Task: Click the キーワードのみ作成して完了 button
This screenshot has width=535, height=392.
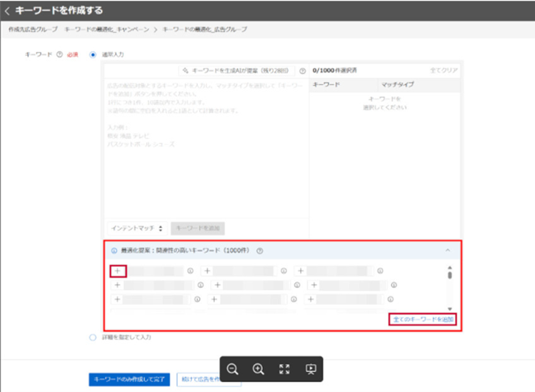Action: (x=129, y=379)
